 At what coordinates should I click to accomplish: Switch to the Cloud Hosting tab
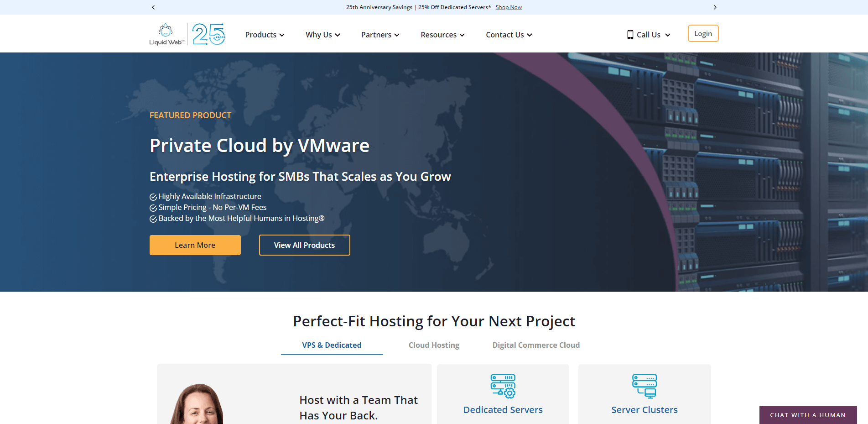(434, 345)
